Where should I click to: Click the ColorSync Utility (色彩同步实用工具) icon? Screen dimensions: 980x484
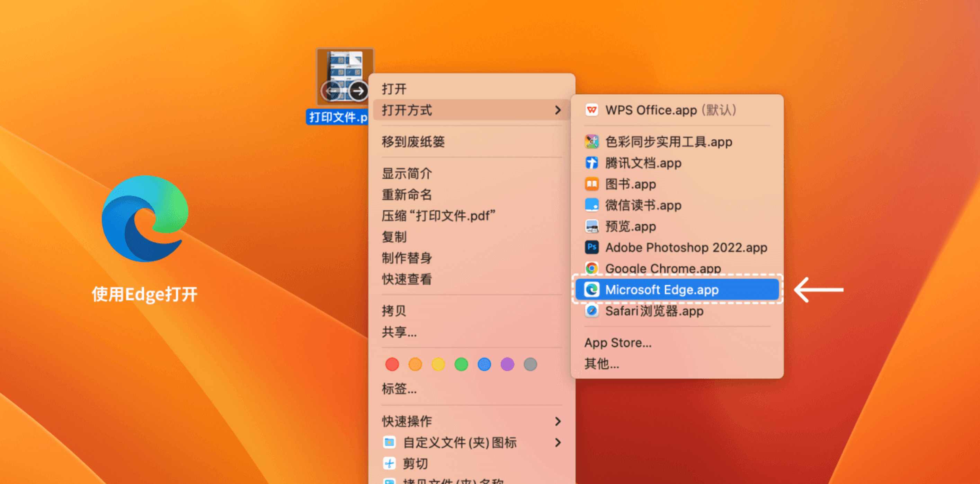tap(591, 142)
